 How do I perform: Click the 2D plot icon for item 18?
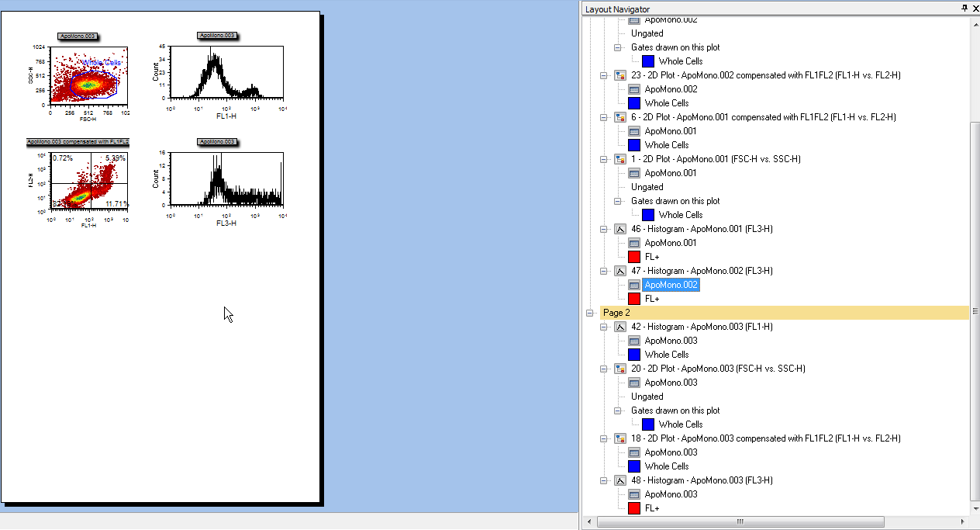coord(619,438)
